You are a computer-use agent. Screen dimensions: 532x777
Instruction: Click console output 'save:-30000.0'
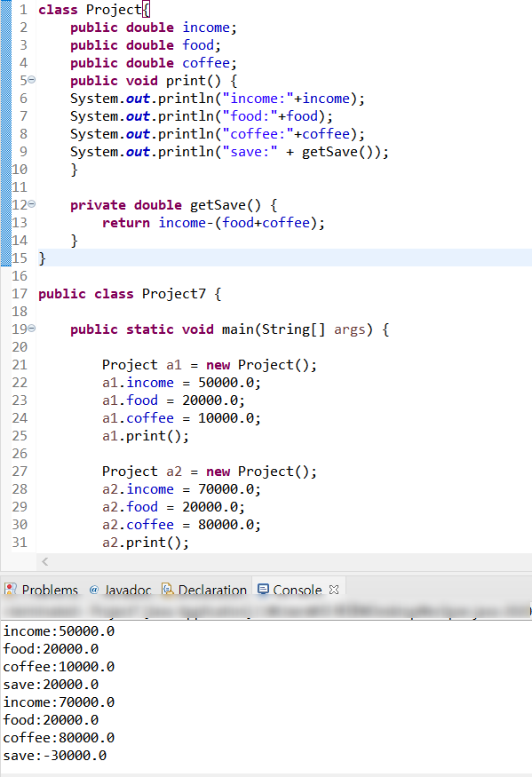54,756
